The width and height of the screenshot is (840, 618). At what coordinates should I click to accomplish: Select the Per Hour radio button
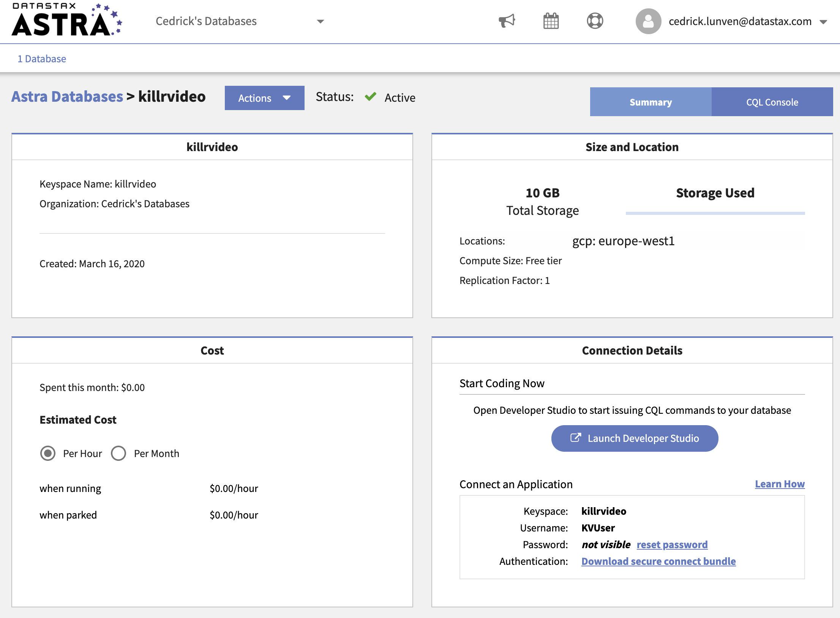(48, 453)
